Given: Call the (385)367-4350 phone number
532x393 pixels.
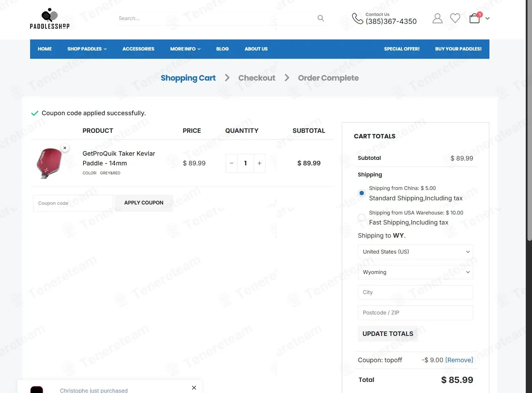Looking at the screenshot, I should tap(391, 21).
